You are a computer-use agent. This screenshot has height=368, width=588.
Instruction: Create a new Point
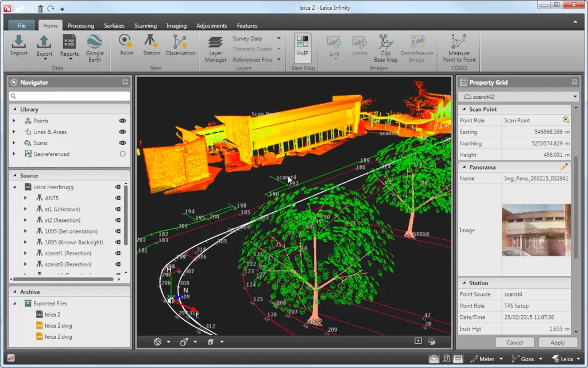tap(126, 45)
